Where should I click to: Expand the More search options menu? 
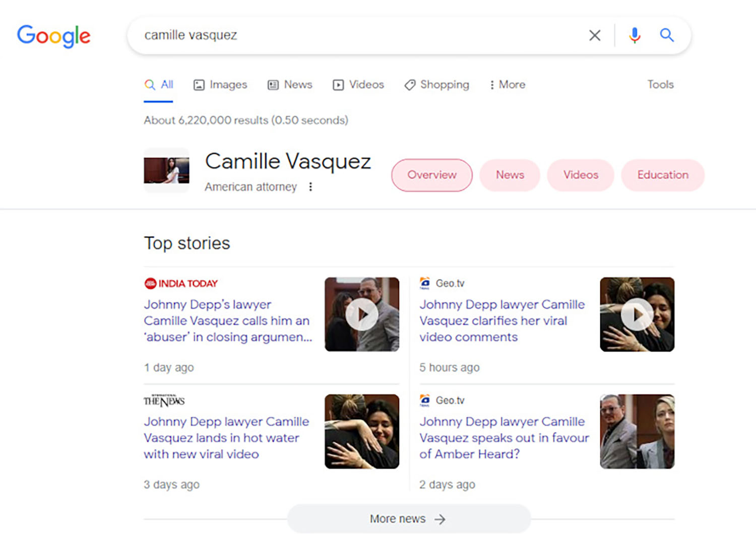pos(507,85)
